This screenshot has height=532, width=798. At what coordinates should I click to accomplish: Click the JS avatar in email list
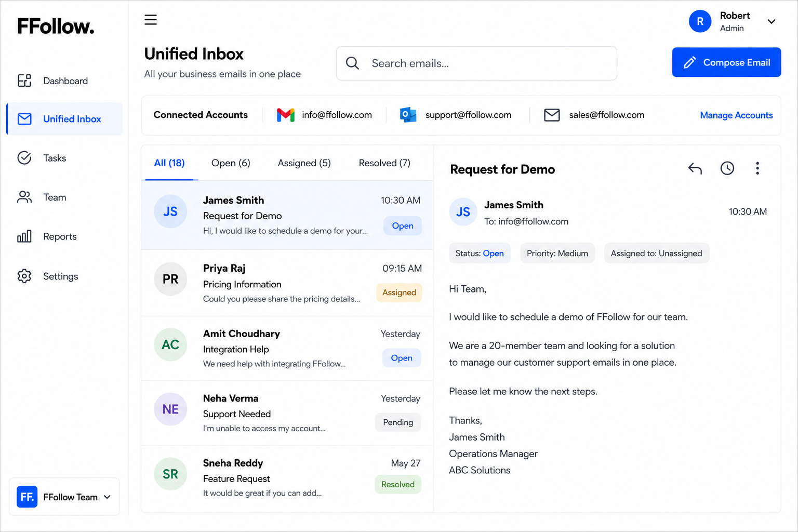[x=170, y=211]
